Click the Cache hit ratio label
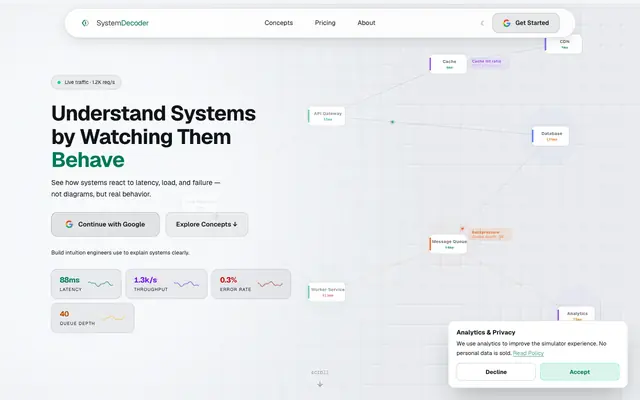The image size is (640, 400). (x=486, y=61)
